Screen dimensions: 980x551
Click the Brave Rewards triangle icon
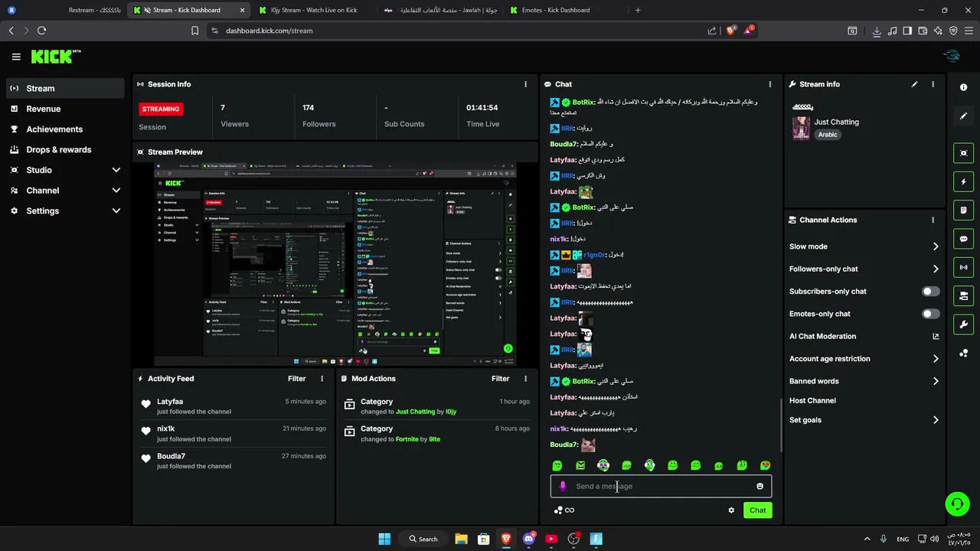coord(750,31)
